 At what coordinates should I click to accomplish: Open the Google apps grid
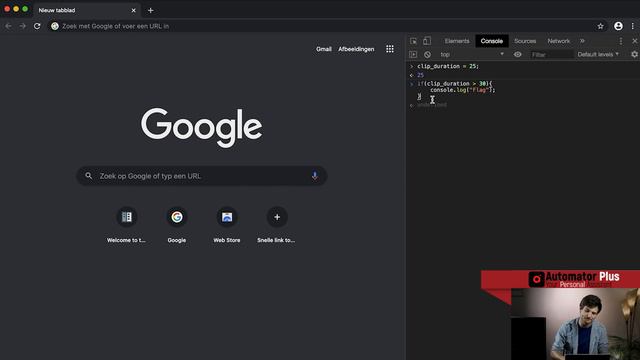click(x=390, y=49)
